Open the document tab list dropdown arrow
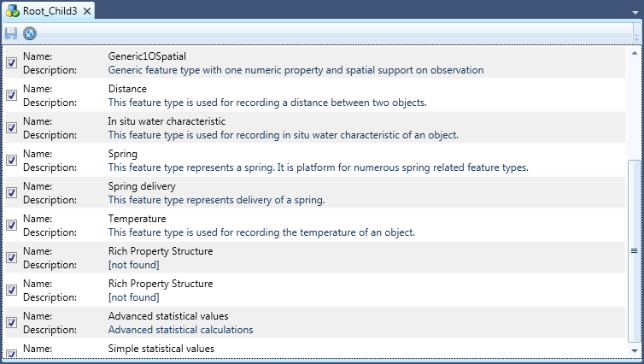Viewport: 644px width, 364px height. click(635, 11)
